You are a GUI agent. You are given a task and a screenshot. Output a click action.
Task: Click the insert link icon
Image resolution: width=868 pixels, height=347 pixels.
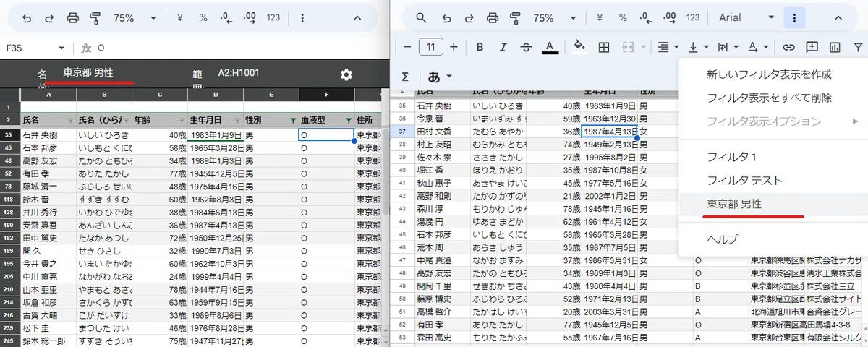789,47
